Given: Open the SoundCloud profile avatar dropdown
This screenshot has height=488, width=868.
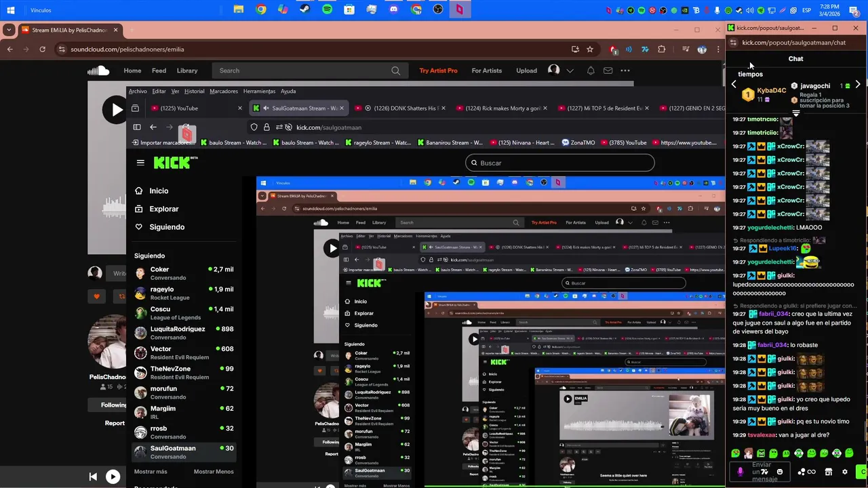Looking at the screenshot, I should pos(560,70).
